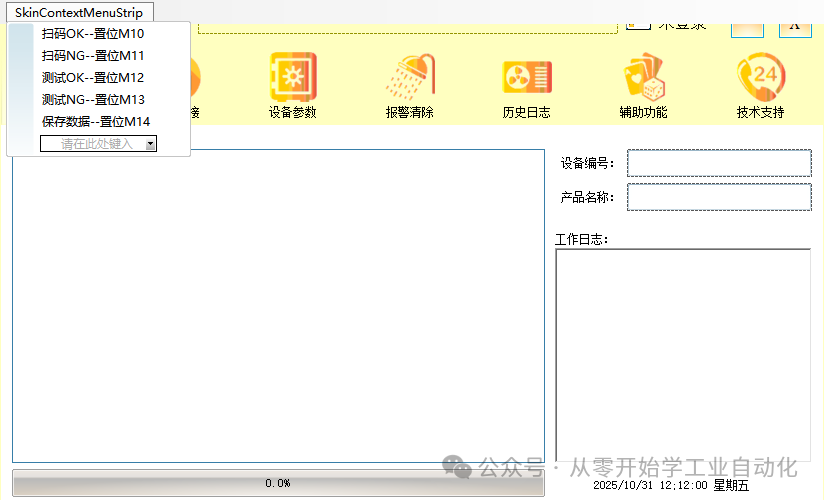824x500 pixels.
Task: Select menu item 扫码NG--置位M11
Action: pyautogui.click(x=92, y=56)
